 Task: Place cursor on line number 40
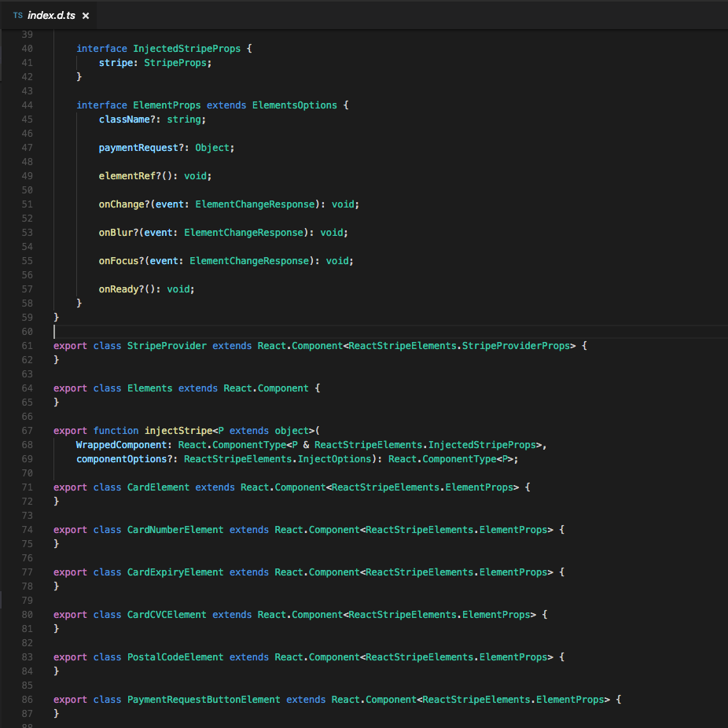point(27,48)
